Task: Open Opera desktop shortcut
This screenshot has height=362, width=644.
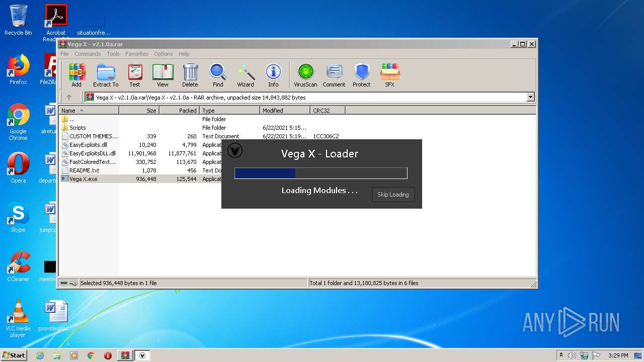Action: [18, 167]
